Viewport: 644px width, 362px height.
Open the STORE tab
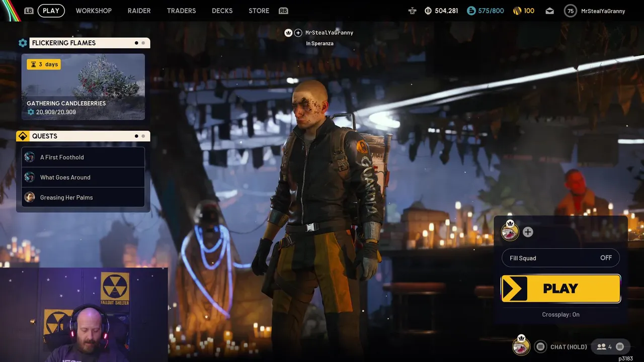259,11
